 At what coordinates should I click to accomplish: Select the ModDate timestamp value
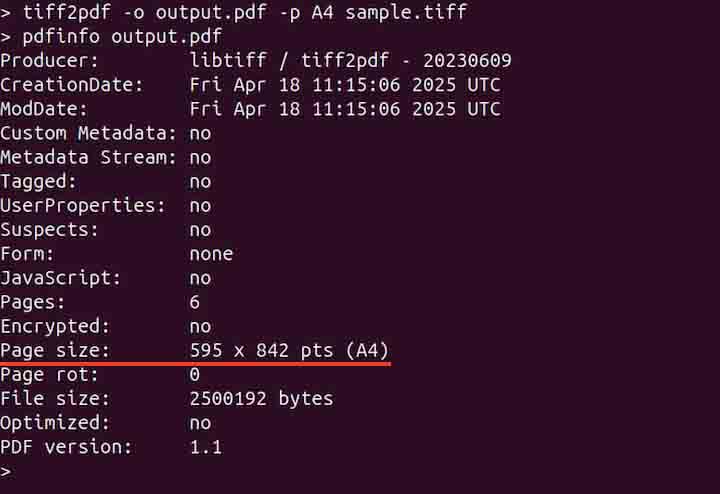point(345,109)
